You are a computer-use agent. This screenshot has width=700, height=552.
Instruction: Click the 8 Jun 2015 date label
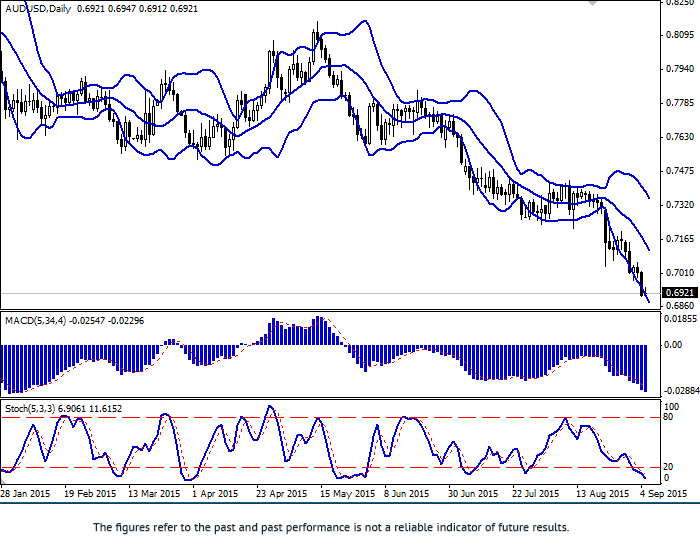pyautogui.click(x=406, y=494)
